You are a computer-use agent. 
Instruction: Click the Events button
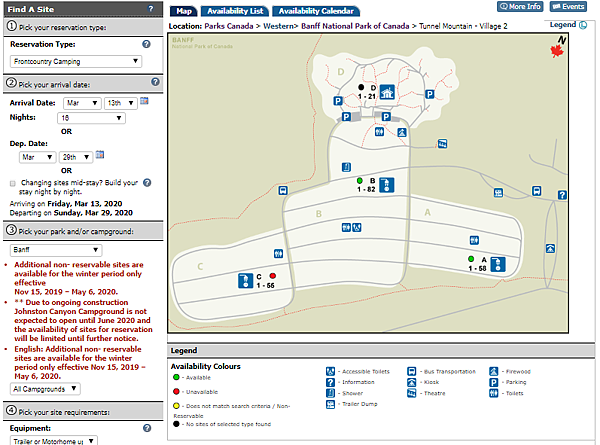pos(568,7)
